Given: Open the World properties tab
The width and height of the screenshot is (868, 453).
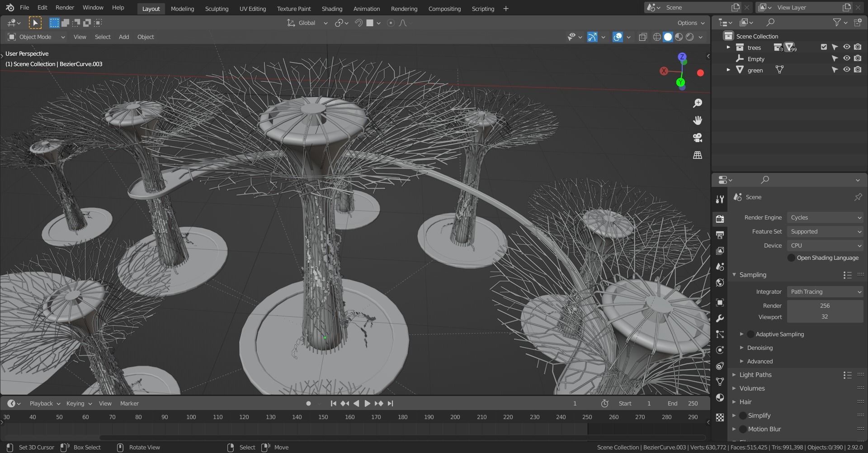Looking at the screenshot, I should click(x=720, y=283).
